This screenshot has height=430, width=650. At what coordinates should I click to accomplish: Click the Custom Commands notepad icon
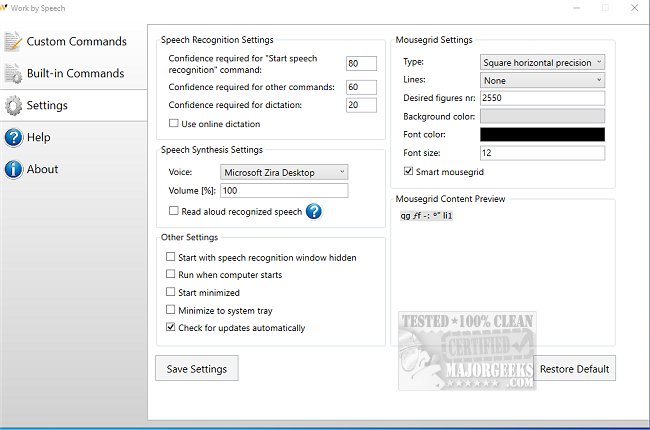click(12, 41)
